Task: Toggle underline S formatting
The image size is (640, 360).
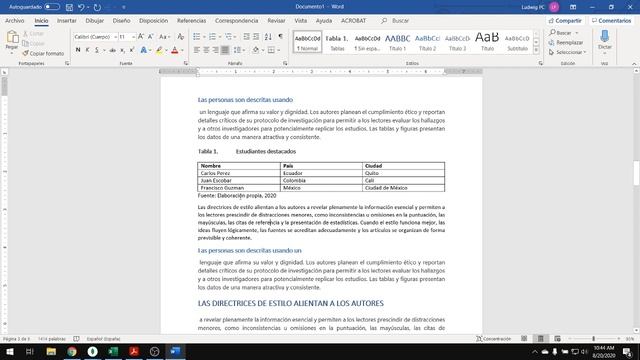Action: click(x=97, y=50)
